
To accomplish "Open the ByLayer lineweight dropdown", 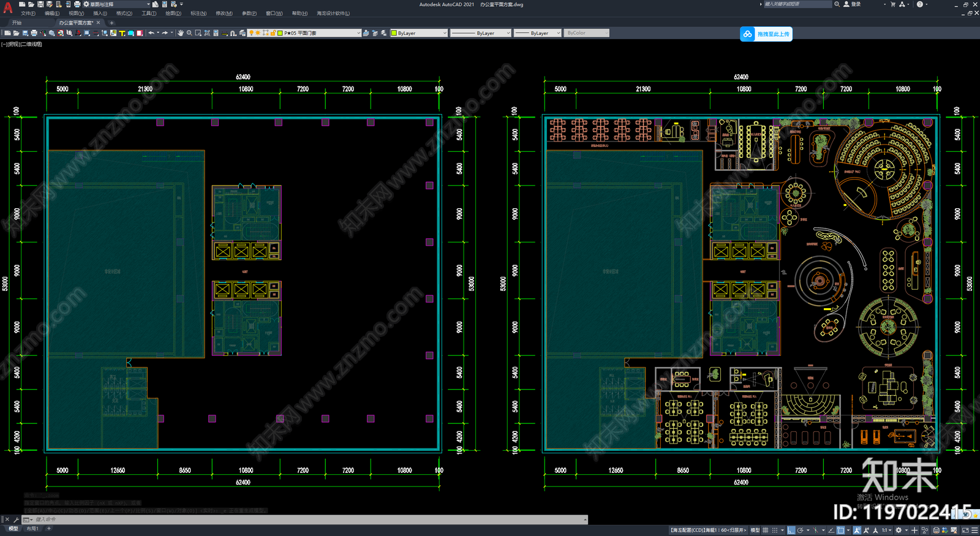I will pyautogui.click(x=537, y=33).
